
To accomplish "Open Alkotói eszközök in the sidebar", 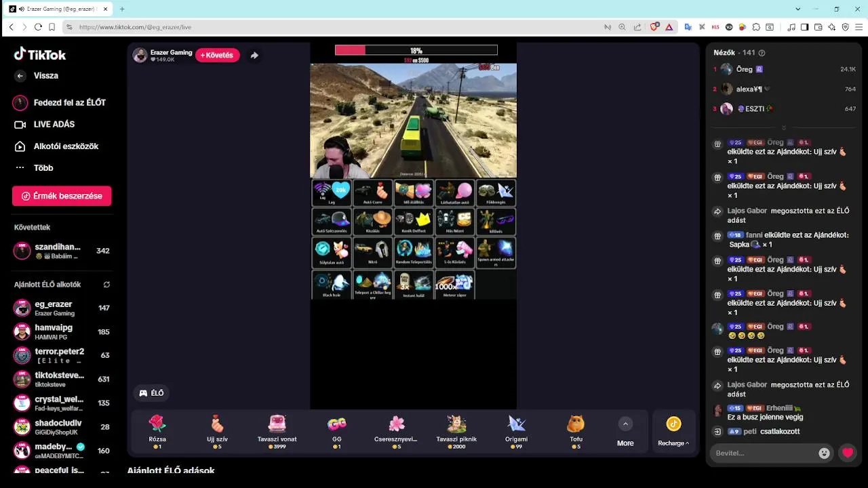I will click(x=57, y=146).
